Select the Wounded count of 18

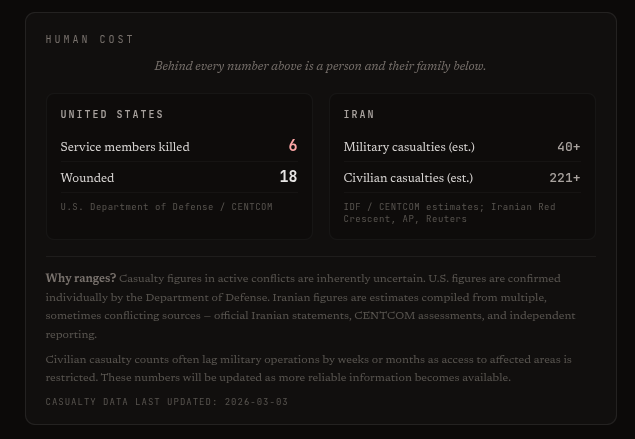click(x=288, y=177)
